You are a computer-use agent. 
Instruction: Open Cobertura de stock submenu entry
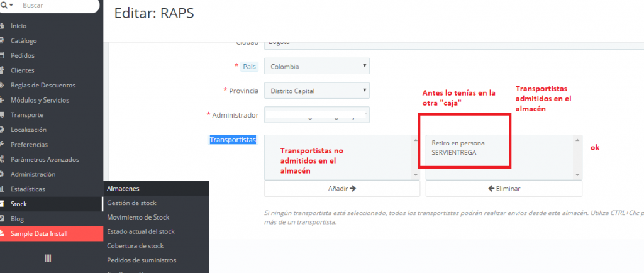tap(135, 246)
